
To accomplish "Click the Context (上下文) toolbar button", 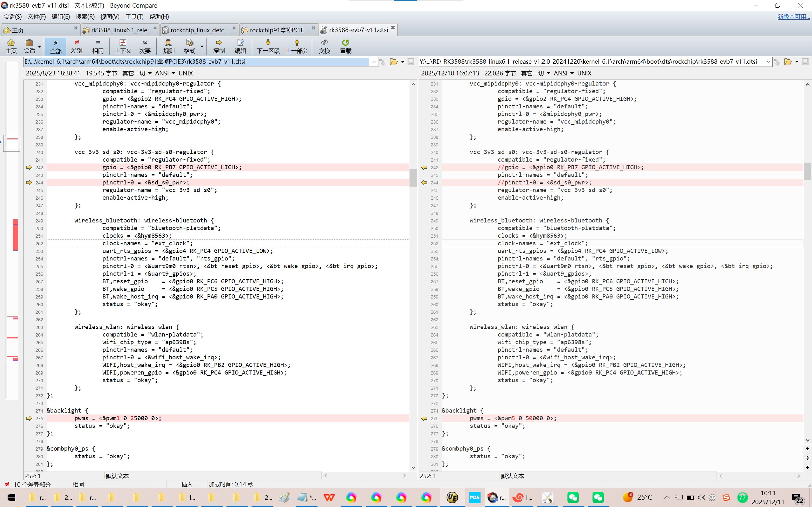I will pos(123,46).
